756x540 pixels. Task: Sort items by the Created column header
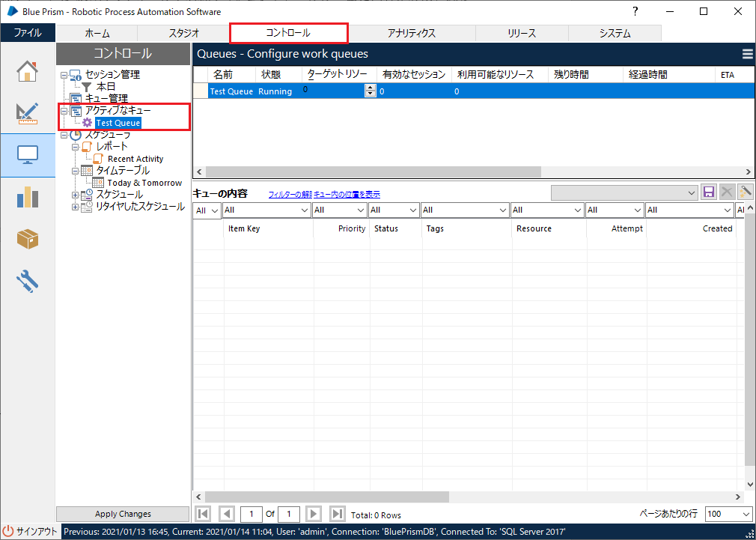tap(692, 228)
